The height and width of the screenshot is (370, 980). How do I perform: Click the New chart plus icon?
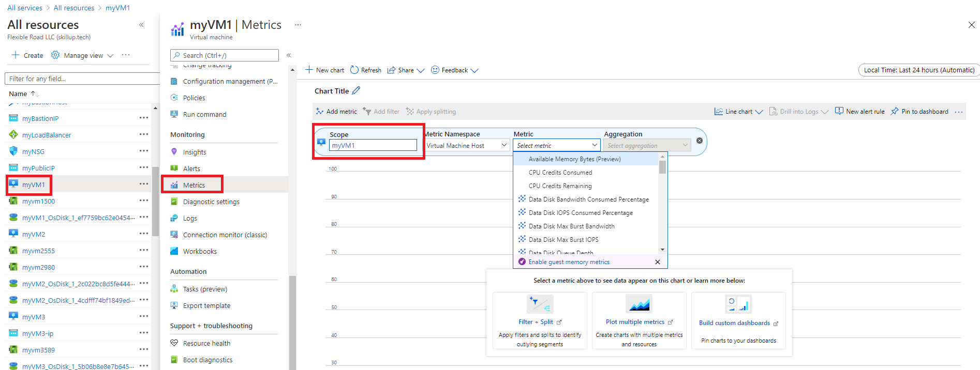309,70
